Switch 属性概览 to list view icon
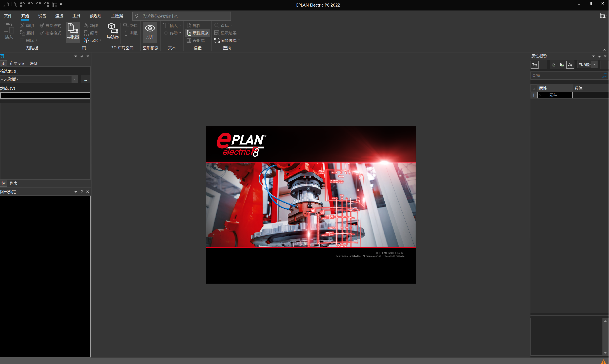 pos(543,65)
